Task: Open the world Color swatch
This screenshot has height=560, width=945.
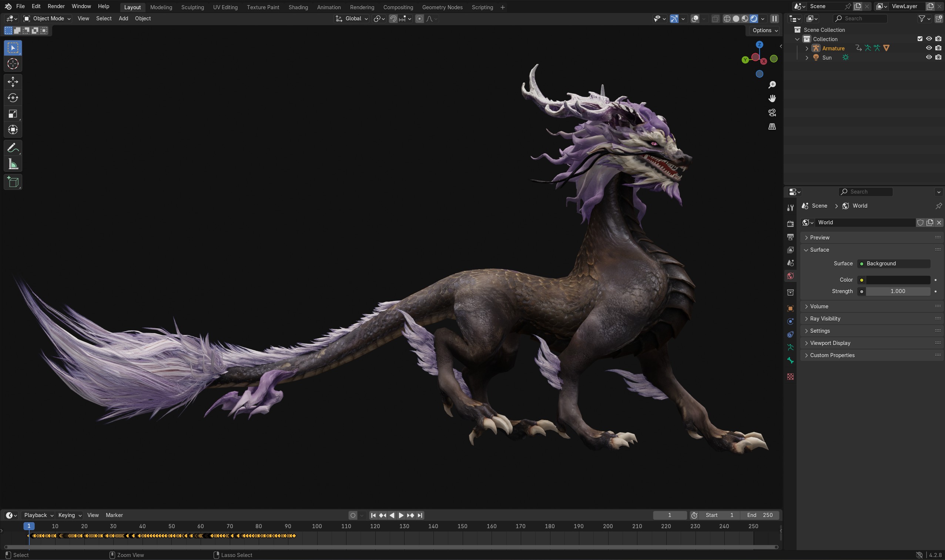Action: [x=898, y=279]
